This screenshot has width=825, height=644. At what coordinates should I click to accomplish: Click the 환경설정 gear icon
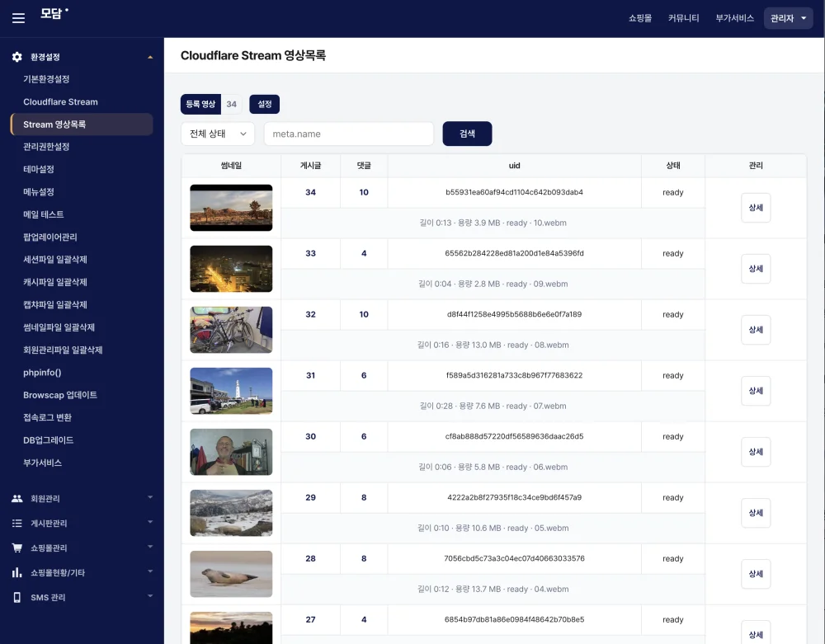pos(16,57)
